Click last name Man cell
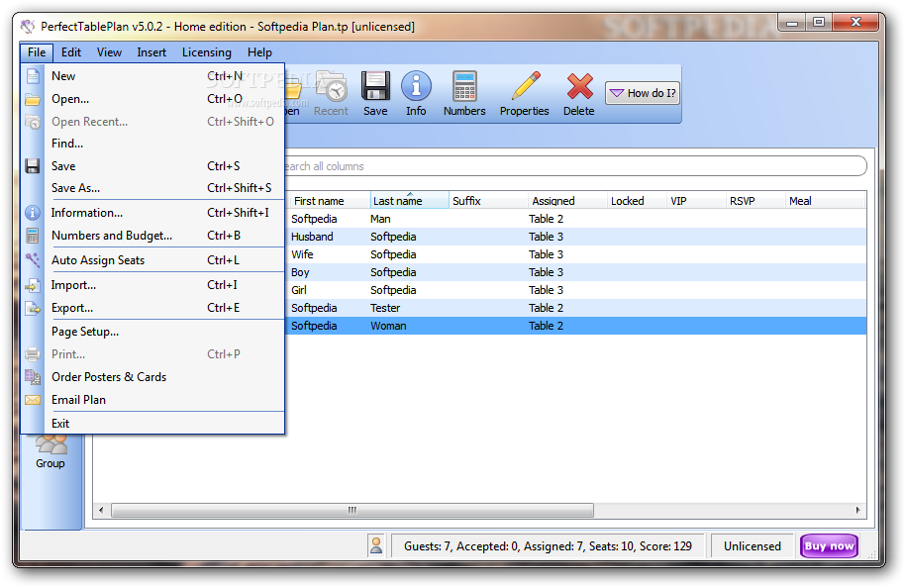The height and width of the screenshot is (588, 906). click(381, 220)
